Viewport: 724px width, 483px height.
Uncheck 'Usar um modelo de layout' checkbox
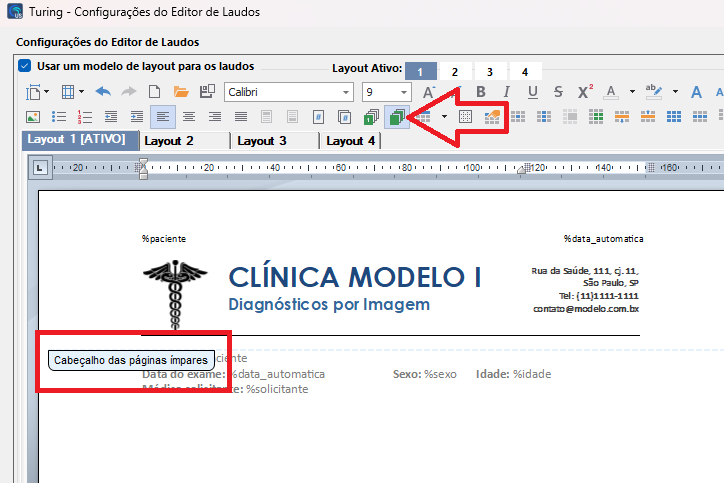(x=25, y=66)
